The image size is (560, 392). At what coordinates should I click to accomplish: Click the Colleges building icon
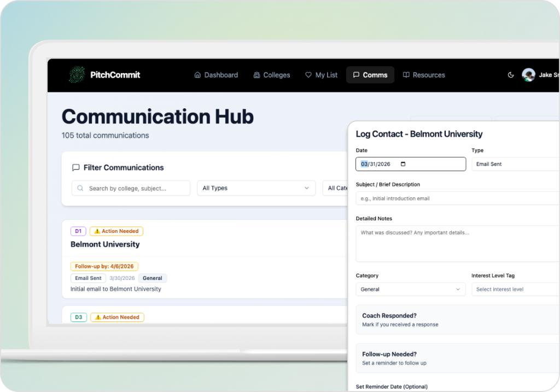click(256, 75)
